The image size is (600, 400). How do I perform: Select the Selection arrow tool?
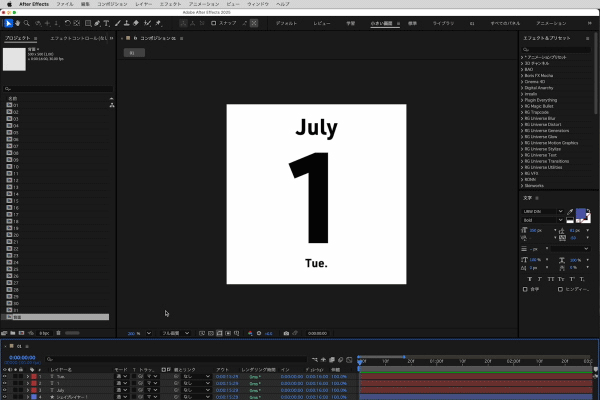(x=8, y=23)
